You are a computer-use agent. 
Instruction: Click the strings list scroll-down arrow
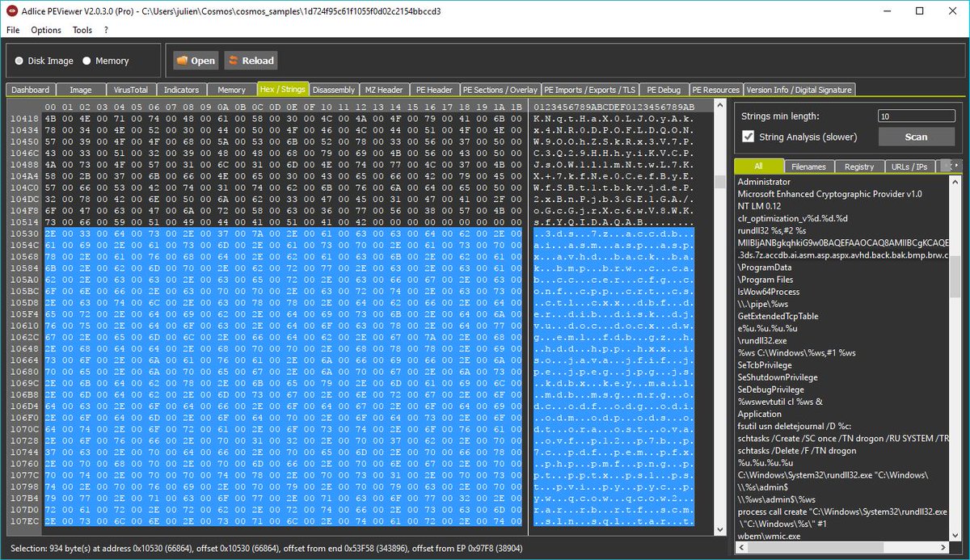(x=955, y=536)
